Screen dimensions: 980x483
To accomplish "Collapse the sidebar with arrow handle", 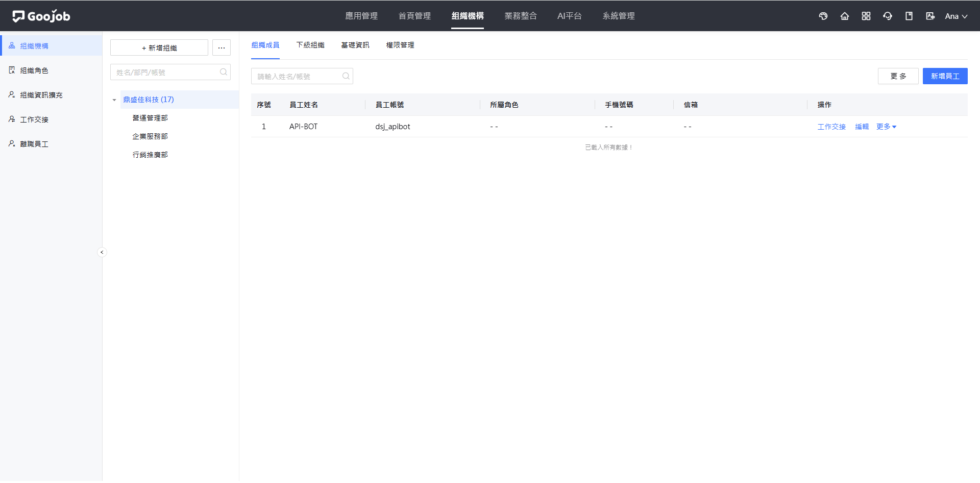I will pos(102,252).
